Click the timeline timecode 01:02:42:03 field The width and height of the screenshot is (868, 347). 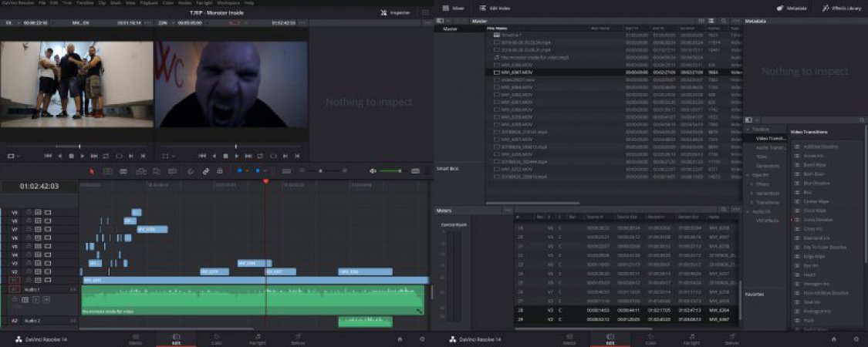tap(39, 187)
